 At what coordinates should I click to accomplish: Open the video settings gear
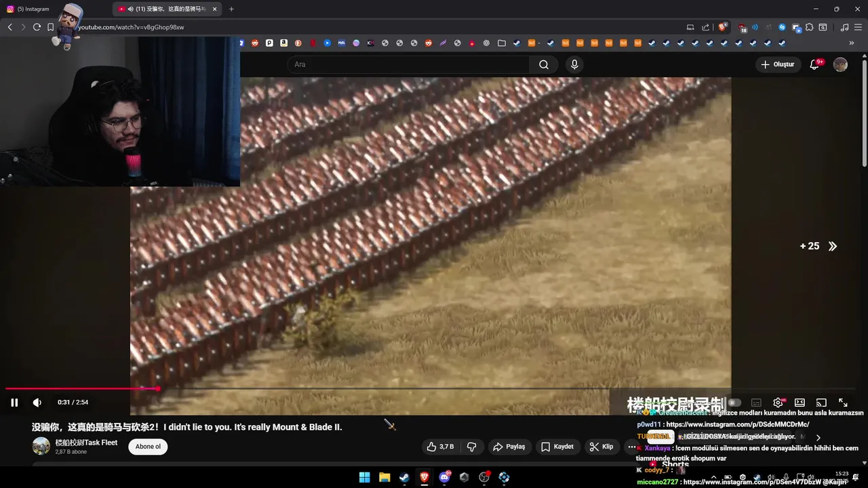coord(778,403)
